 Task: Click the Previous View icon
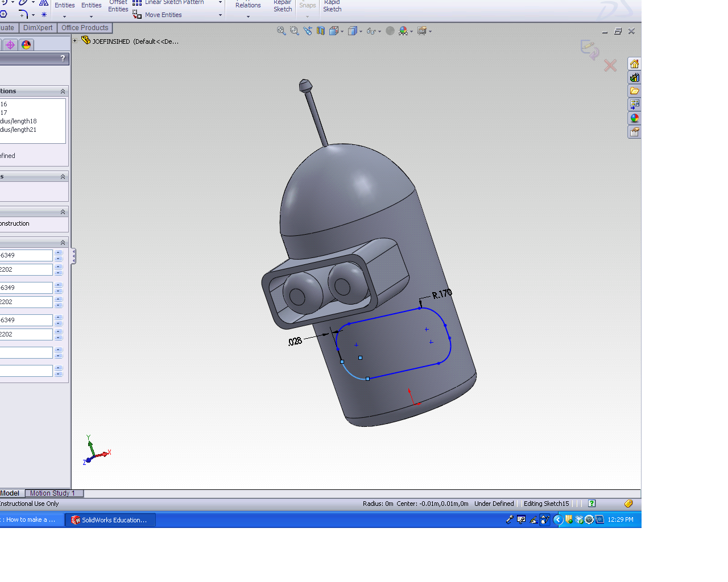[307, 31]
